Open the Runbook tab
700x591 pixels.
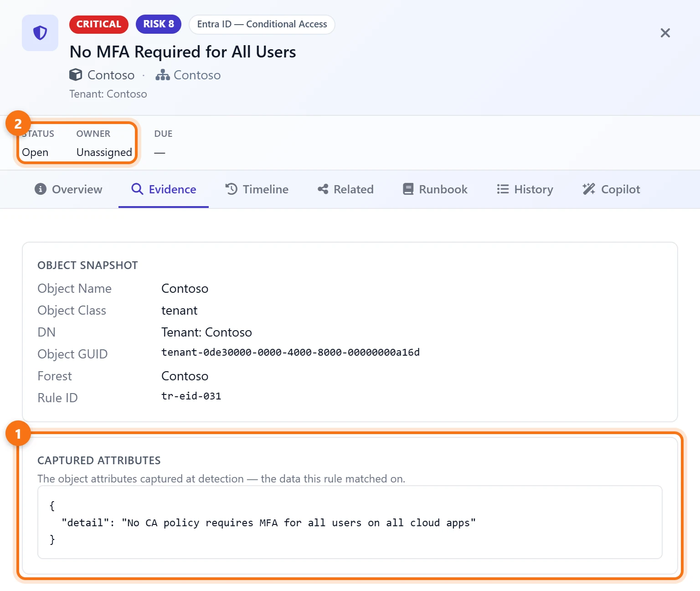tap(435, 189)
